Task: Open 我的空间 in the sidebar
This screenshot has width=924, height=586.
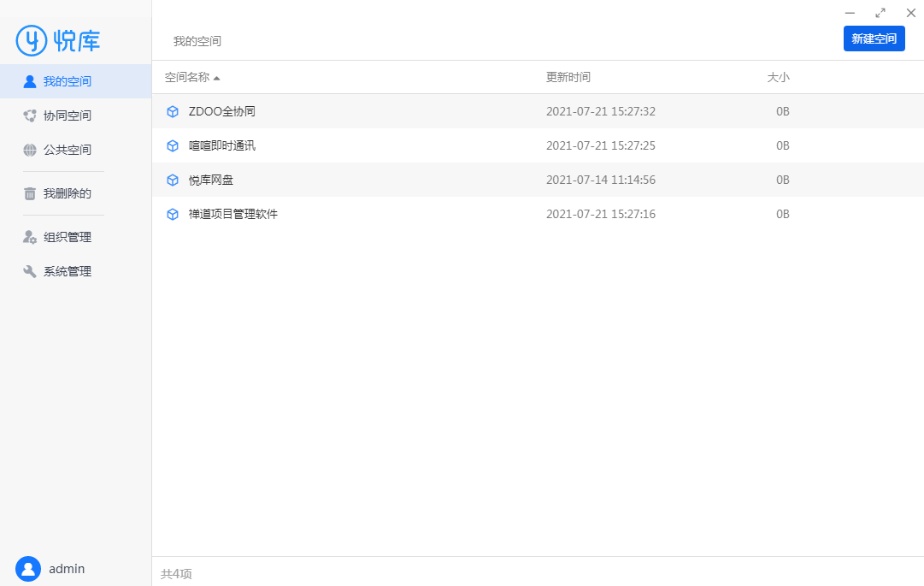Action: pyautogui.click(x=75, y=81)
